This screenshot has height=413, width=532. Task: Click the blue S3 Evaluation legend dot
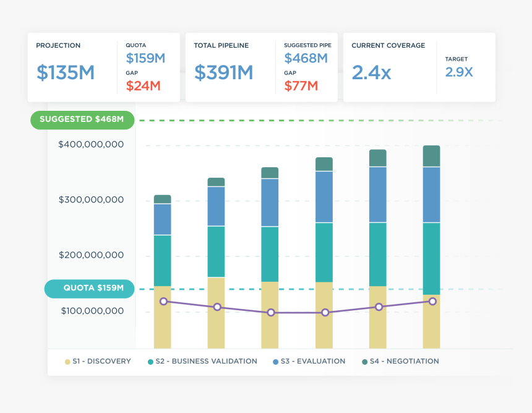coord(275,362)
